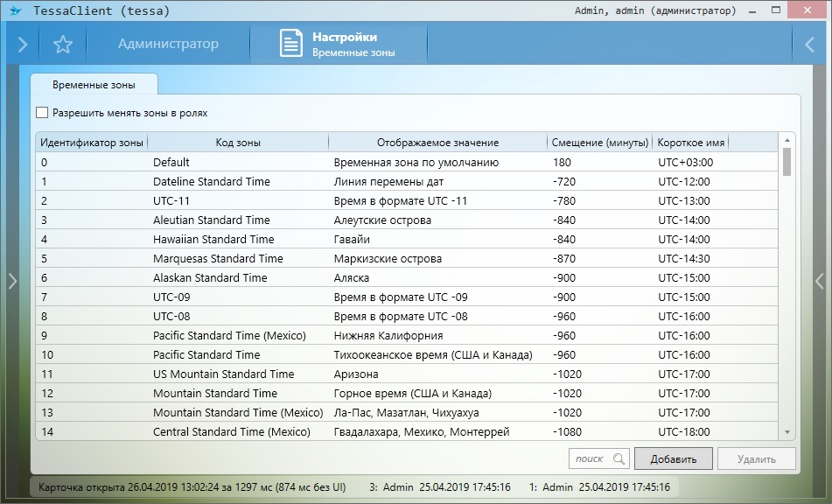The image size is (832, 504).
Task: Click the Настройки document icon
Action: pos(291,44)
